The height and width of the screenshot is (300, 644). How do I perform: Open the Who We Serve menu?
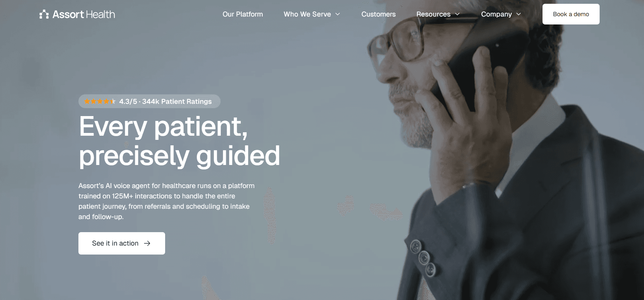(x=307, y=14)
